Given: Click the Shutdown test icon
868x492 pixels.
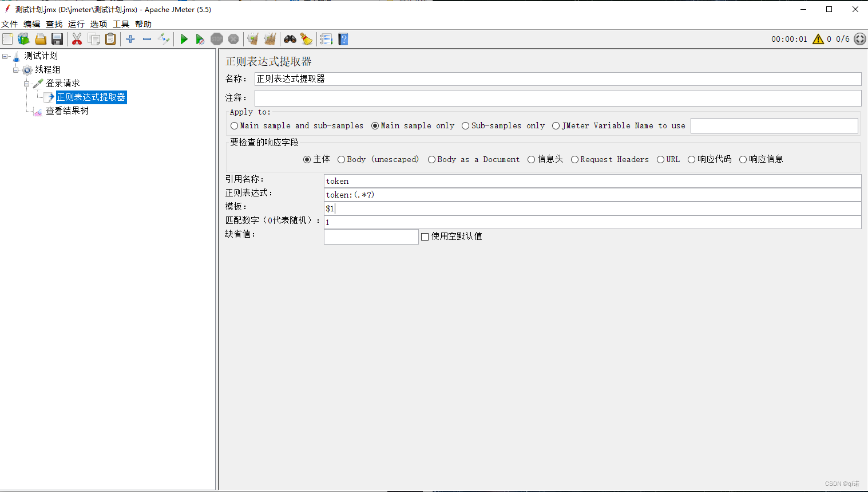Looking at the screenshot, I should pos(233,39).
